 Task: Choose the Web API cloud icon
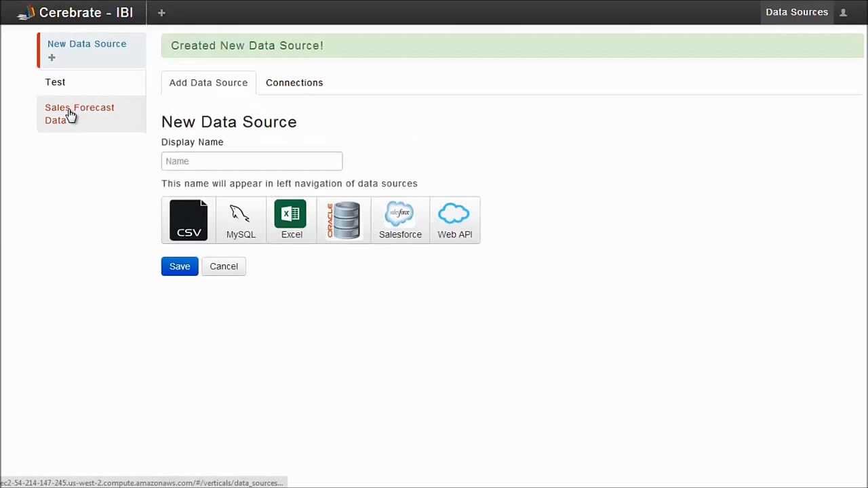[455, 220]
